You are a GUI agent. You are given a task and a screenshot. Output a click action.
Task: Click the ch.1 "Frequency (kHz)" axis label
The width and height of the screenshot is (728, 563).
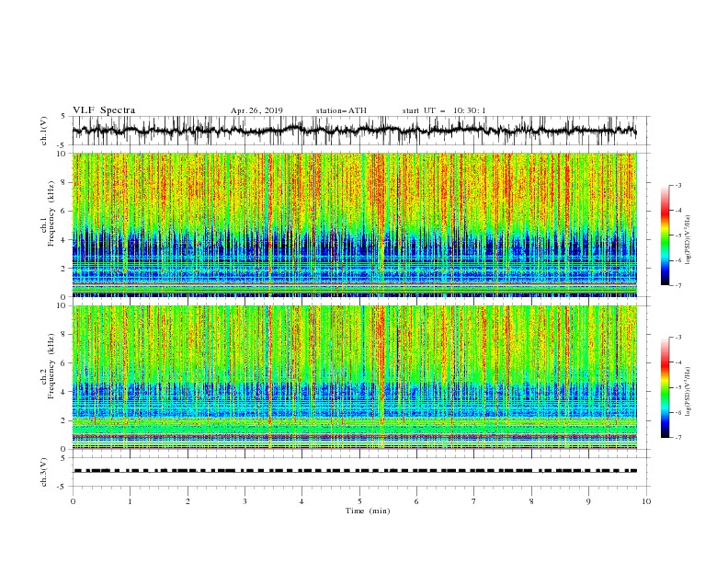click(51, 213)
